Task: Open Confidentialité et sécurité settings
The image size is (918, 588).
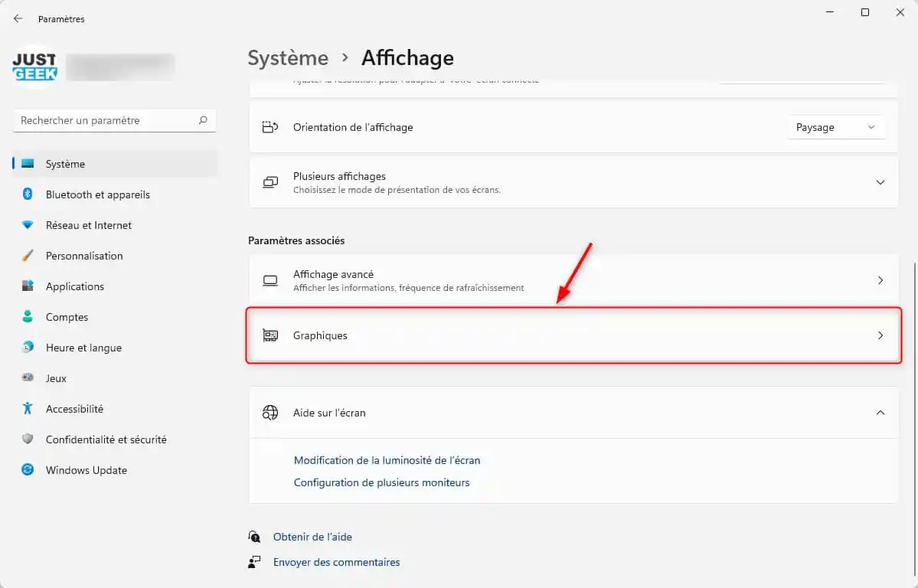Action: point(115,439)
